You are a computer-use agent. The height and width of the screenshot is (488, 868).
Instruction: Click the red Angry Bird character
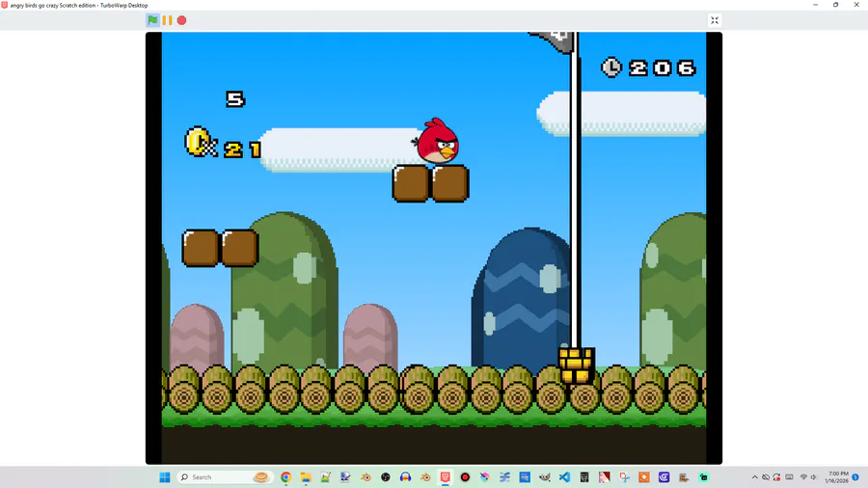pos(437,141)
